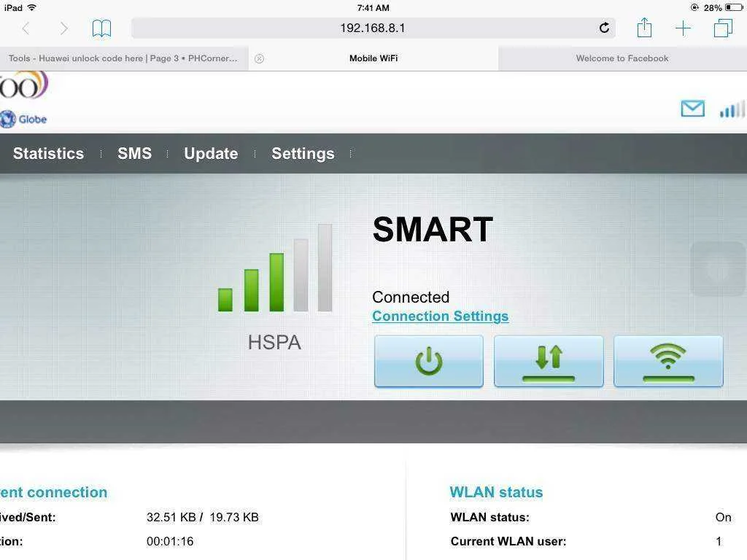Click the SMART operator name
The height and width of the screenshot is (560, 747).
433,230
